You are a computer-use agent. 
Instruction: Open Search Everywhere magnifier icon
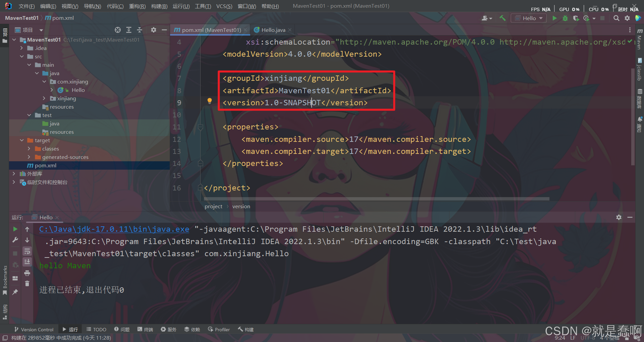(616, 18)
